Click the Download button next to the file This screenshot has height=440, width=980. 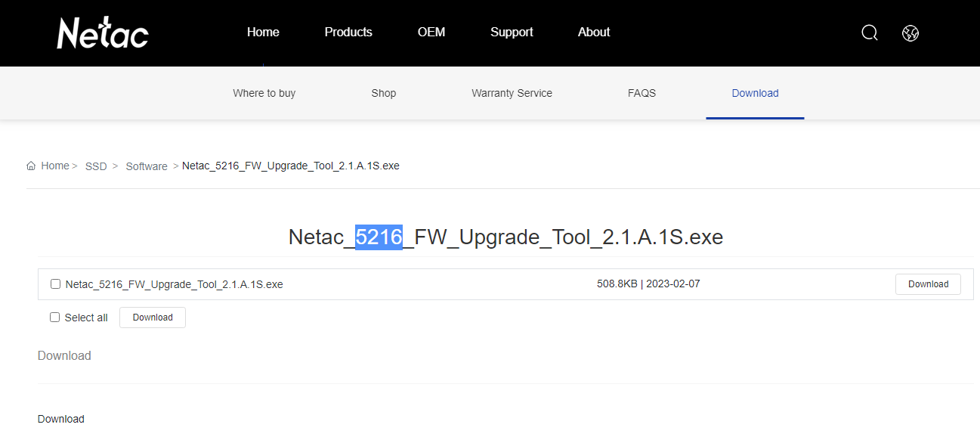[928, 284]
